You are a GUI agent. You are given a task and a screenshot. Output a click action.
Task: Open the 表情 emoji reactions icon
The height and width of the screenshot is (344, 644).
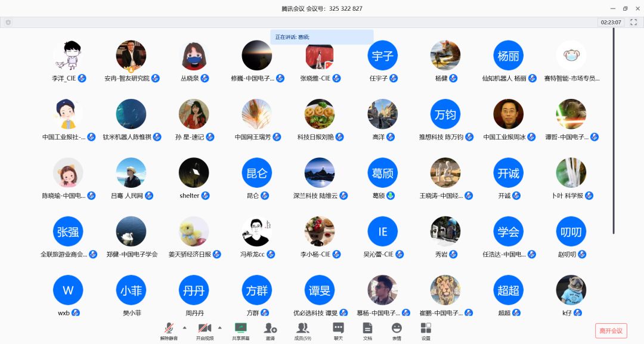pos(397,328)
